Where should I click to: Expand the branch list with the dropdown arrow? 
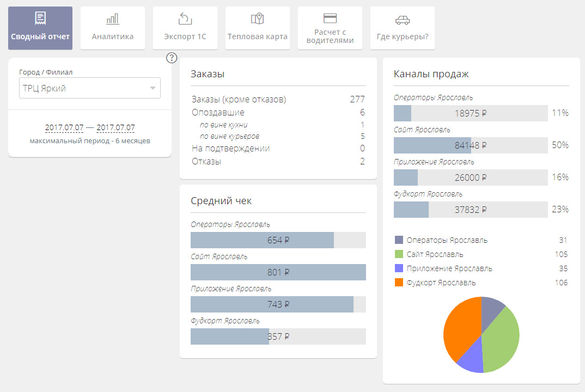point(153,88)
